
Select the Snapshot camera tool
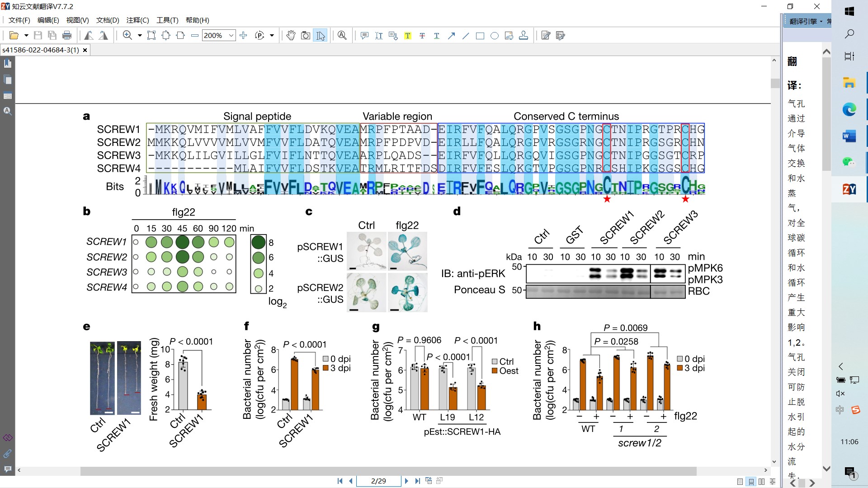click(306, 36)
